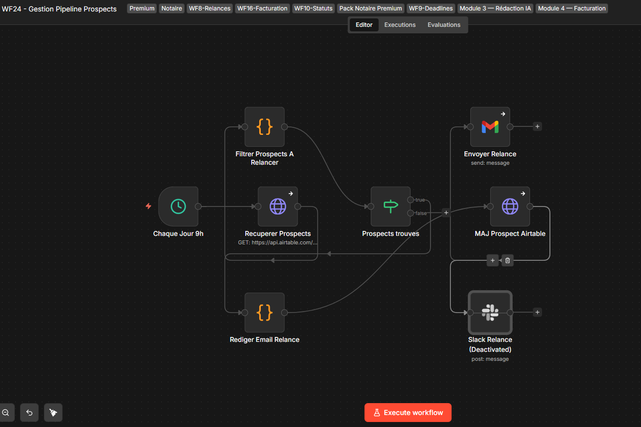Switch to the Evaluations tab
Image resolution: width=641 pixels, height=427 pixels.
point(444,25)
